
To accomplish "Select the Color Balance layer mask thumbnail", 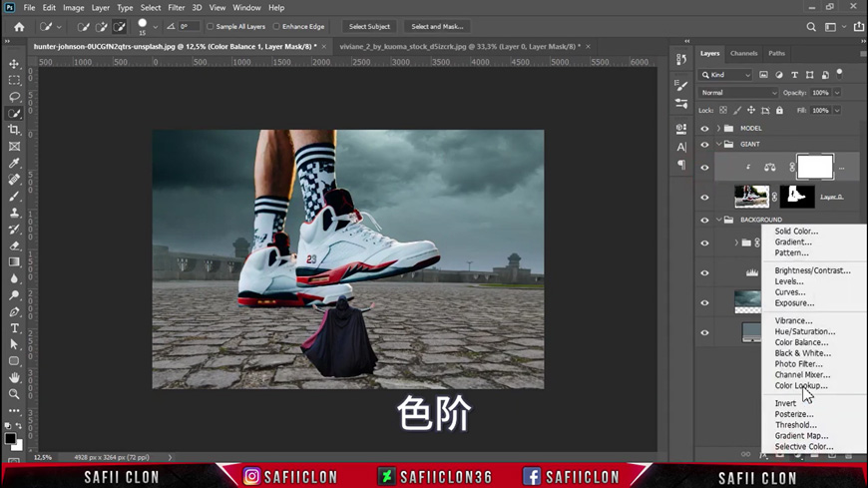I will point(814,167).
